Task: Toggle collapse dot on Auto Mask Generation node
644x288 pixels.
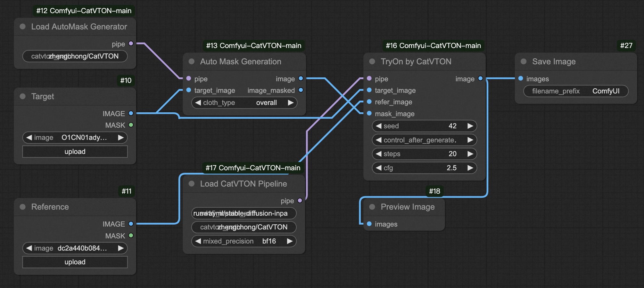Action: pyautogui.click(x=192, y=61)
